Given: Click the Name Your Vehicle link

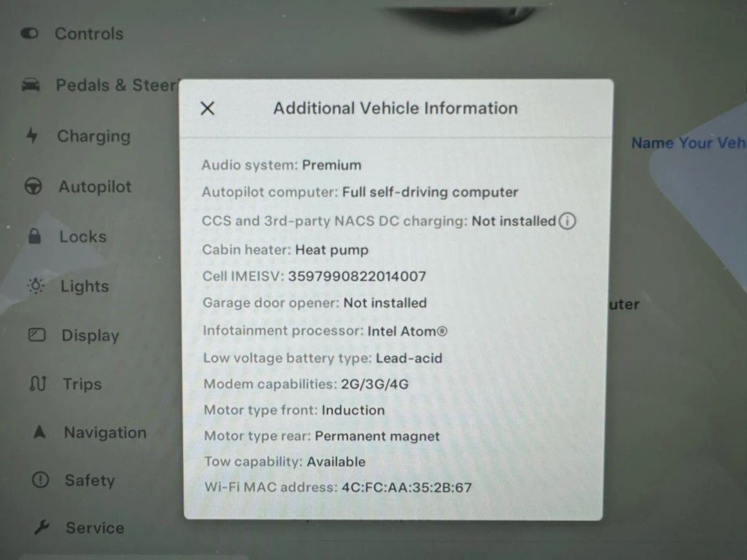Looking at the screenshot, I should tap(688, 143).
